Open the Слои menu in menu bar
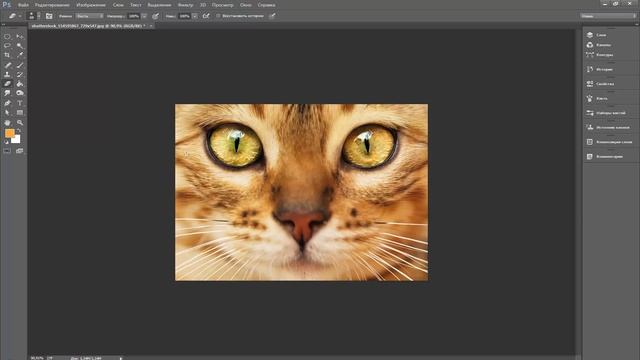The height and width of the screenshot is (360, 640). point(118,5)
